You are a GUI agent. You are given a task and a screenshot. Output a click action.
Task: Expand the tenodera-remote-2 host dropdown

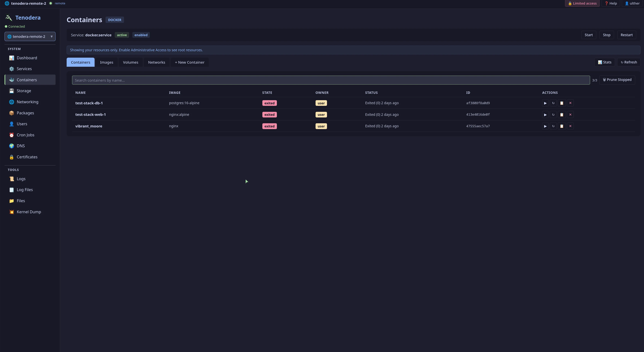30,37
